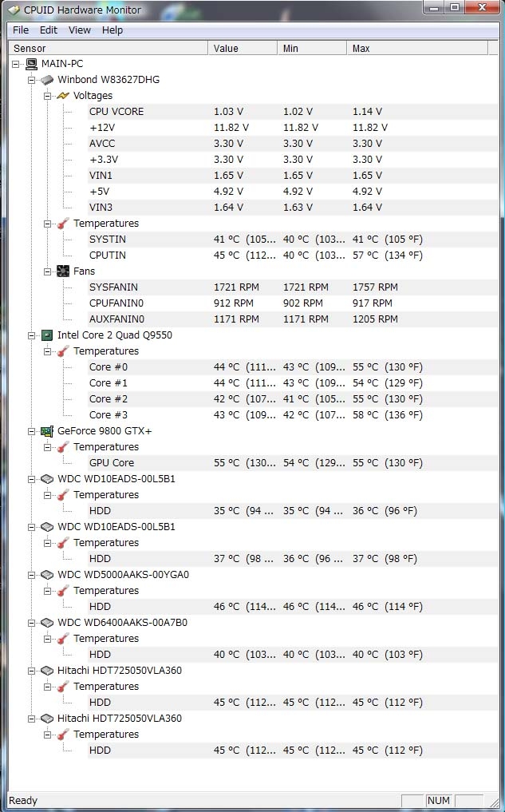The width and height of the screenshot is (505, 812).
Task: Open the View menu
Action: (80, 30)
